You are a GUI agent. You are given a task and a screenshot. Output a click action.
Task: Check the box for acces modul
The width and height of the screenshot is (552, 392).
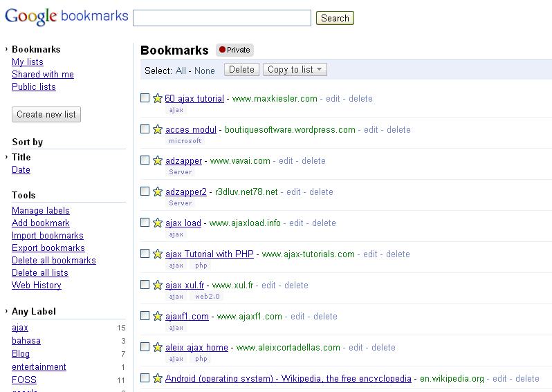pyautogui.click(x=145, y=129)
